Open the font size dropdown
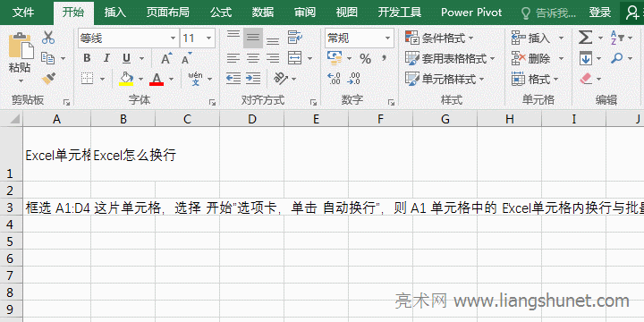This screenshot has height=322, width=644. 198,38
